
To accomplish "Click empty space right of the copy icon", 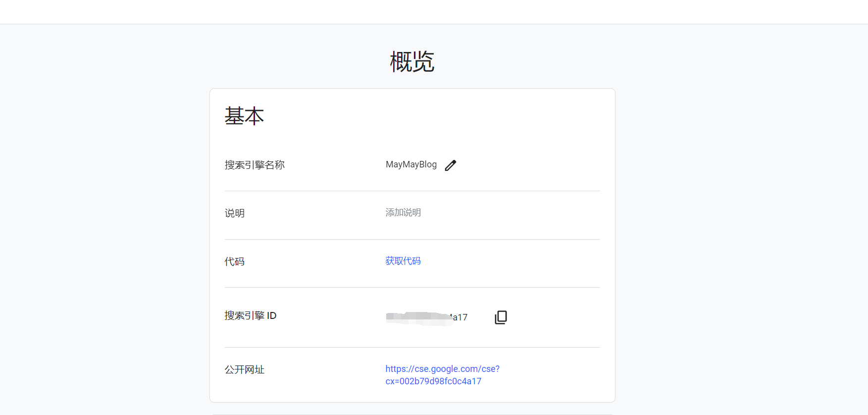I will pyautogui.click(x=555, y=317).
